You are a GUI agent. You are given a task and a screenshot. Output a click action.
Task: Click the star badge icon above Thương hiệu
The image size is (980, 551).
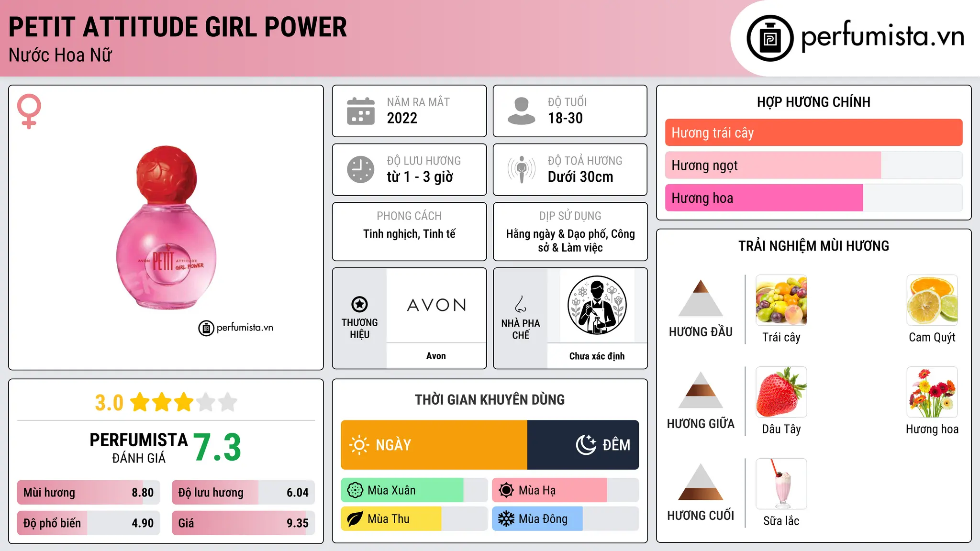coord(359,304)
